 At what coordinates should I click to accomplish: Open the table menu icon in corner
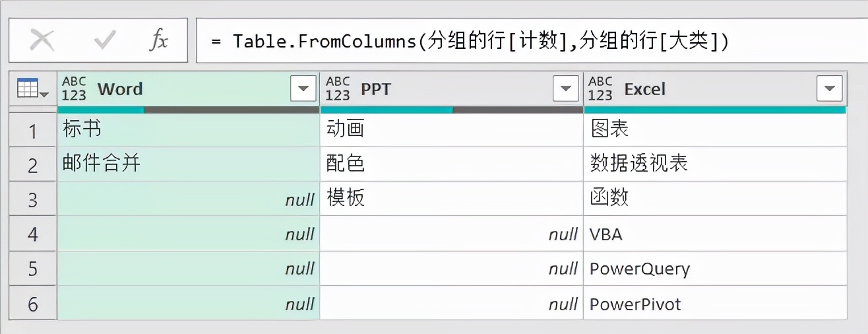pos(33,88)
